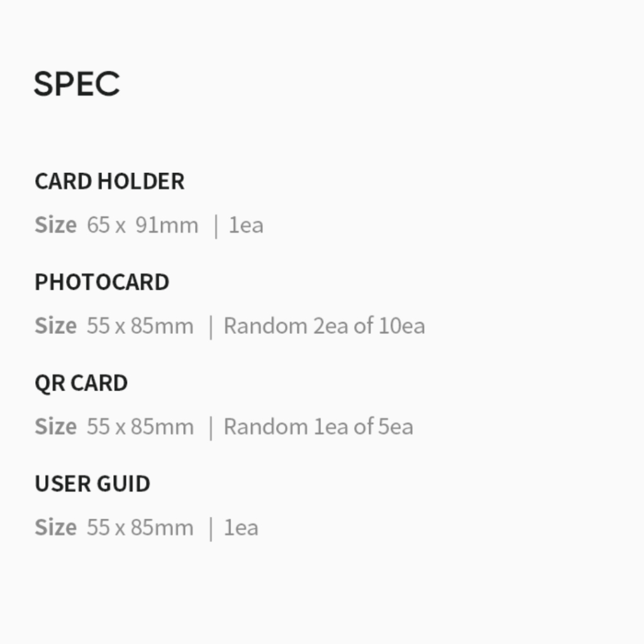Viewport: 644px width, 644px height.
Task: Select the 1ea quantity for USER GUID
Action: point(241,527)
